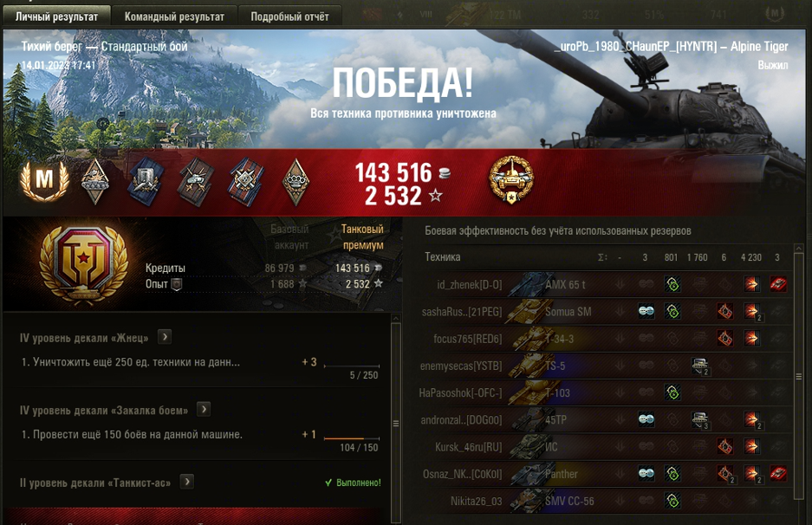Expand the «Закалка боем» decal details
The width and height of the screenshot is (812, 525).
pyautogui.click(x=204, y=410)
